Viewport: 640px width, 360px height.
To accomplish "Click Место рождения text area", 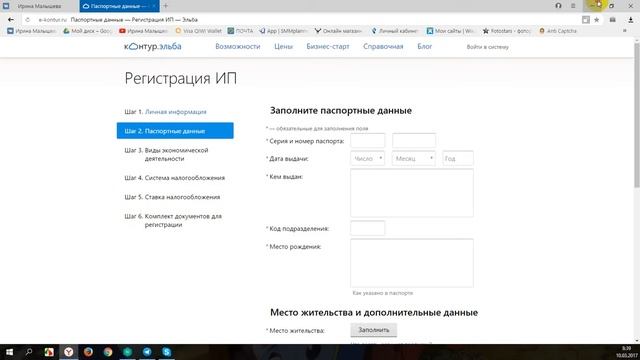I will pyautogui.click(x=412, y=263).
